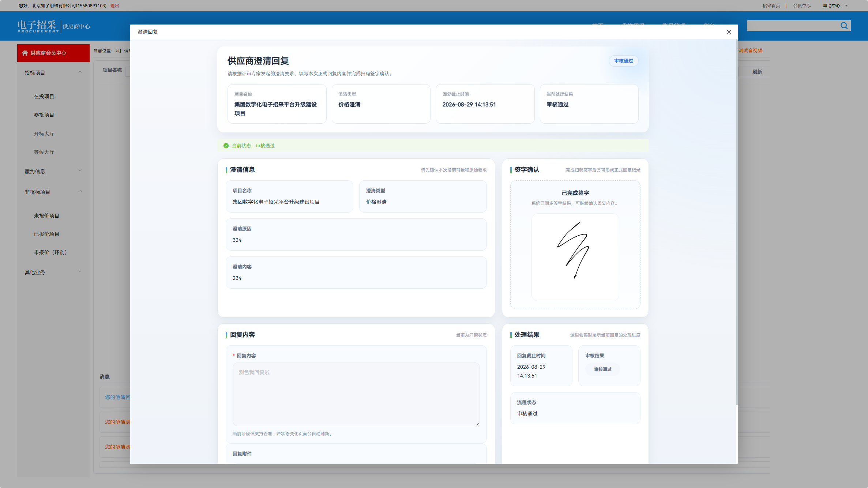Screen dimensions: 868x488
Task: Click the handwritten signature image
Action: [575, 257]
